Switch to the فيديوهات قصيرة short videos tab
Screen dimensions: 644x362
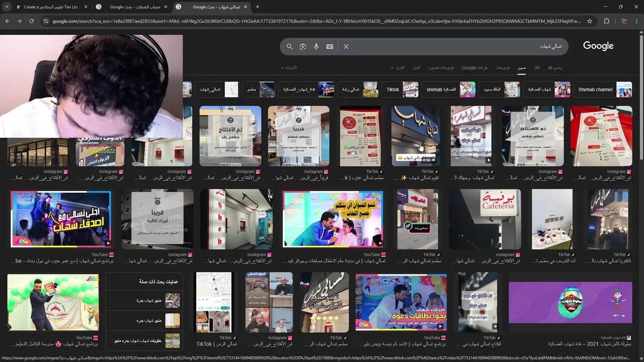pyautogui.click(x=441, y=67)
